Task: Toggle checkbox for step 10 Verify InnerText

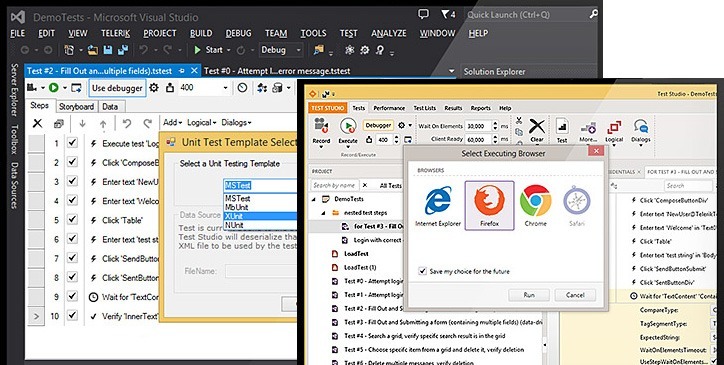Action: 72,315
